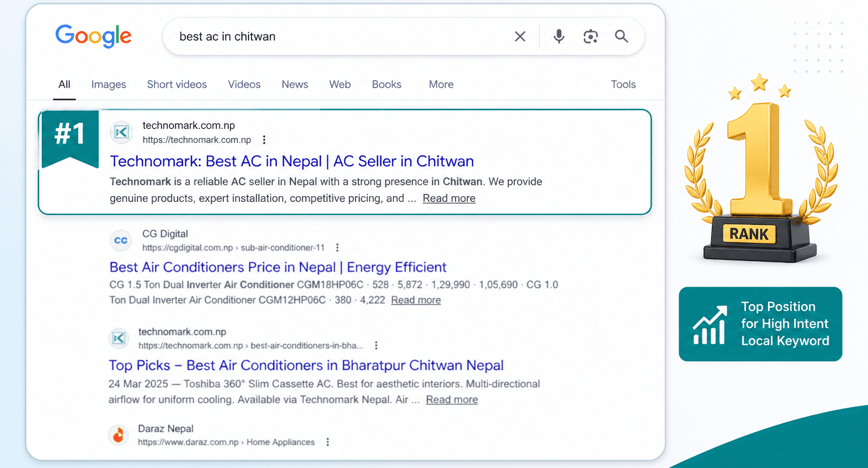Viewport: 868px width, 468px height.
Task: Open the Tools search options
Action: [623, 84]
